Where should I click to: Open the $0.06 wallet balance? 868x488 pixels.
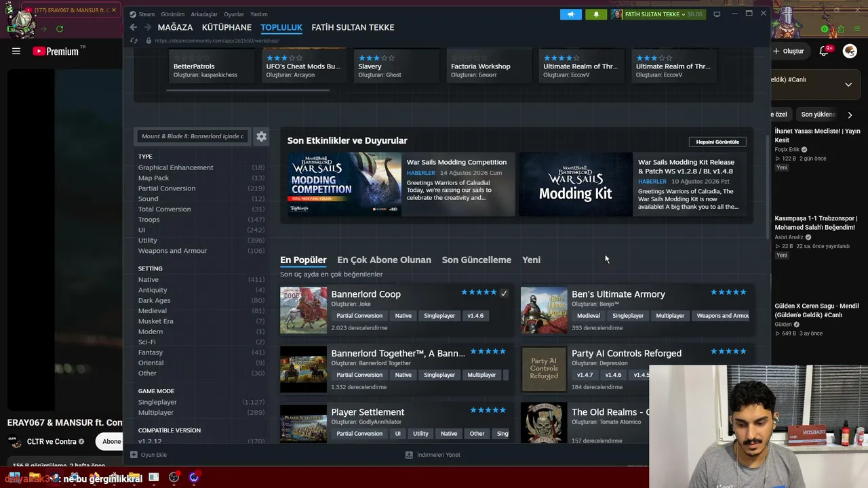tap(695, 14)
